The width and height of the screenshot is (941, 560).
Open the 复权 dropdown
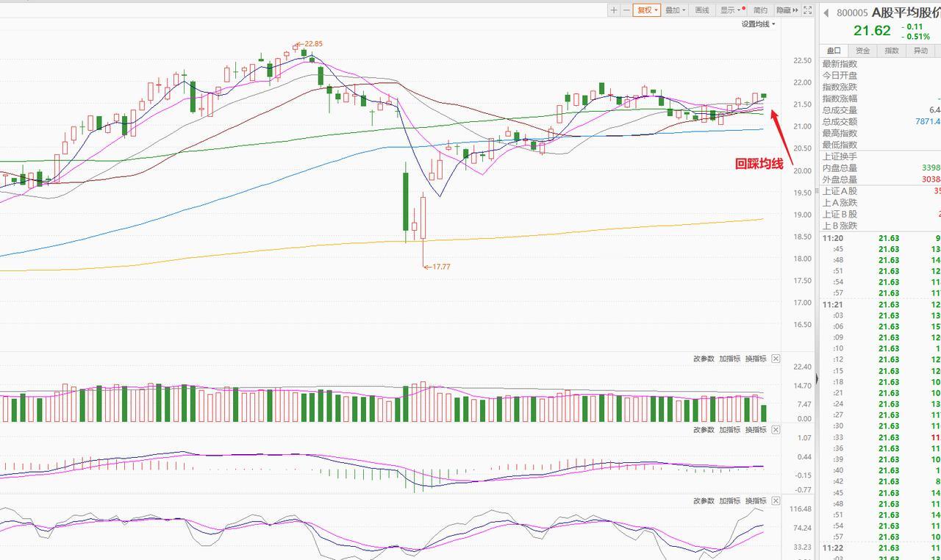(x=647, y=10)
